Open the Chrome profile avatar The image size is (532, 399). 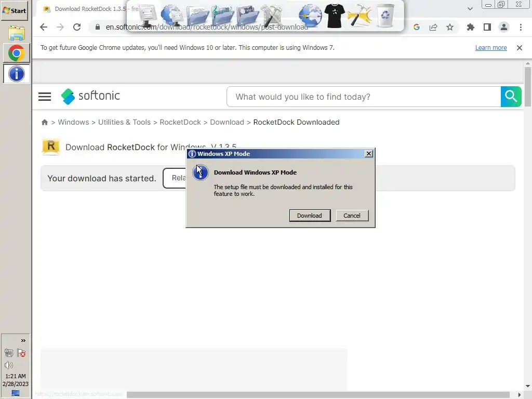click(x=504, y=27)
